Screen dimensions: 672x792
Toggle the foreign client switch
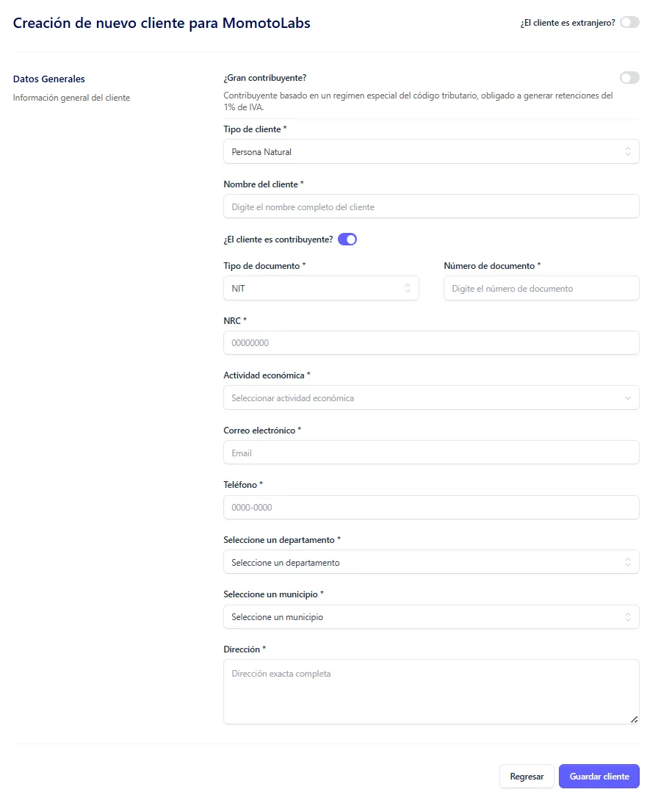click(x=629, y=23)
